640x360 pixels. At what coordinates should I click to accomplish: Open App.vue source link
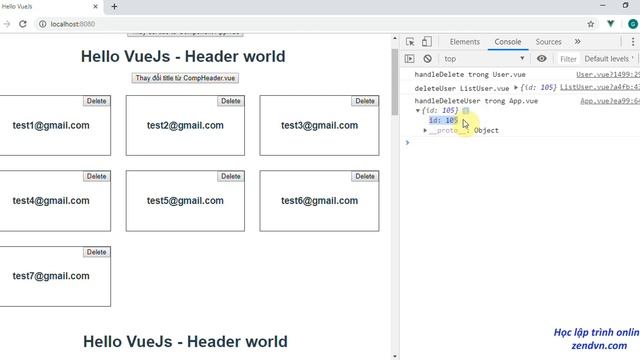tap(610, 101)
